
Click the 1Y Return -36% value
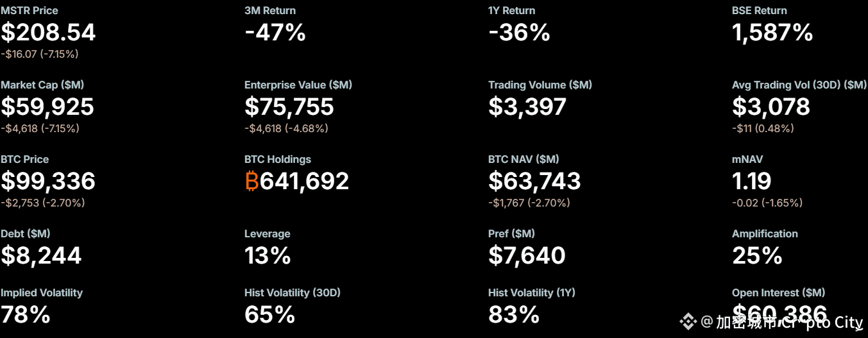click(519, 32)
